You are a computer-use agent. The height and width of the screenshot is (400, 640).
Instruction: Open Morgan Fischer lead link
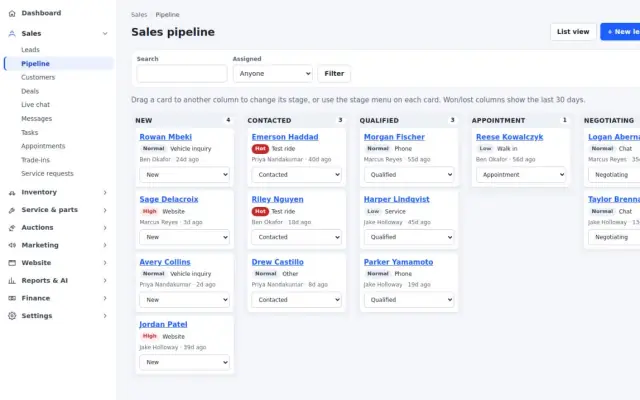click(x=394, y=137)
